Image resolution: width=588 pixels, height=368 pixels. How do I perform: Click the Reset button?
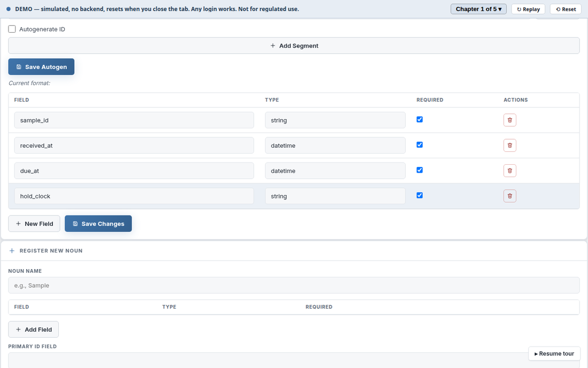[x=566, y=9]
